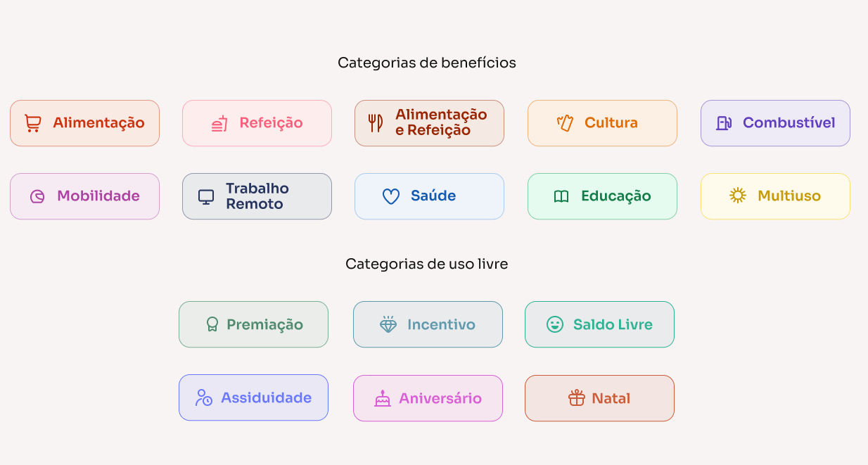The height and width of the screenshot is (465, 868).
Task: Click the birthday cake icon in Aniversário
Action: point(382,398)
